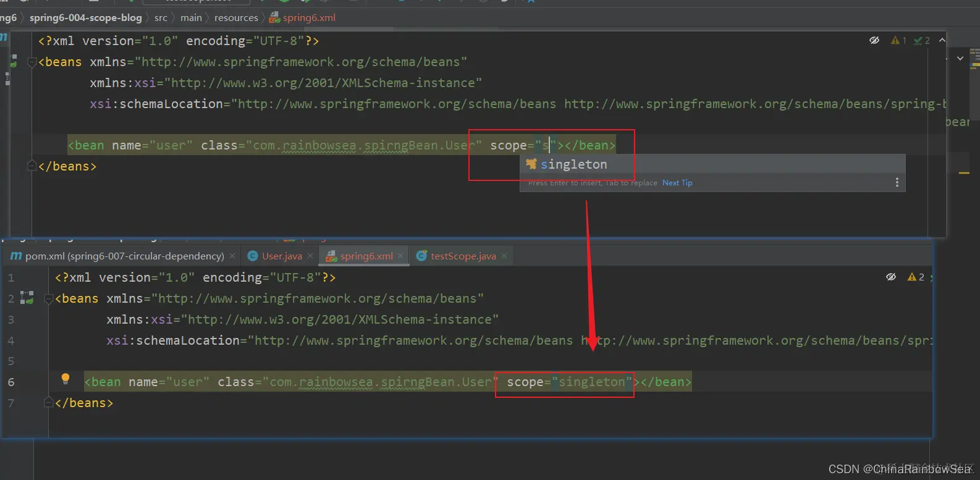
Task: Toggle reader mode eye icon in upper editor
Action: tap(874, 40)
